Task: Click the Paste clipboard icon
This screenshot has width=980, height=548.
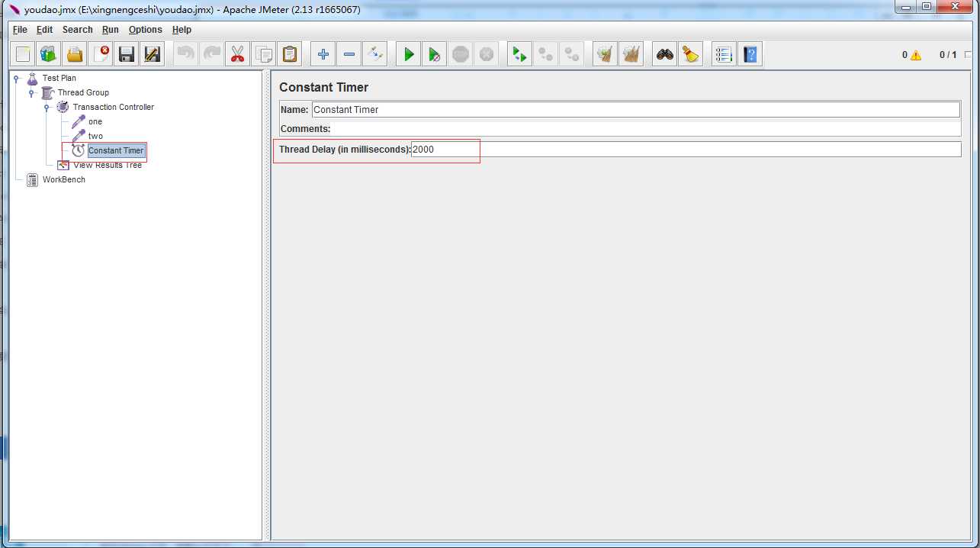Action: tap(290, 54)
